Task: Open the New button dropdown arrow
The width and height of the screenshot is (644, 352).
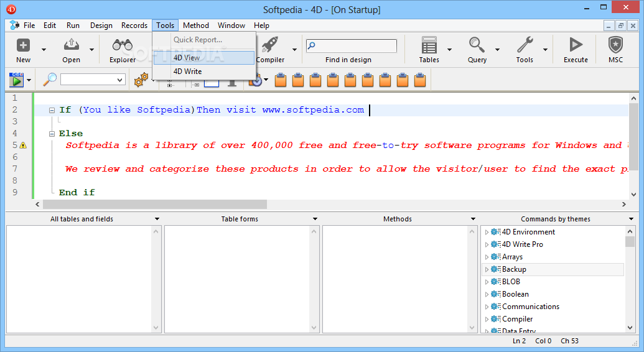Action: [x=44, y=50]
